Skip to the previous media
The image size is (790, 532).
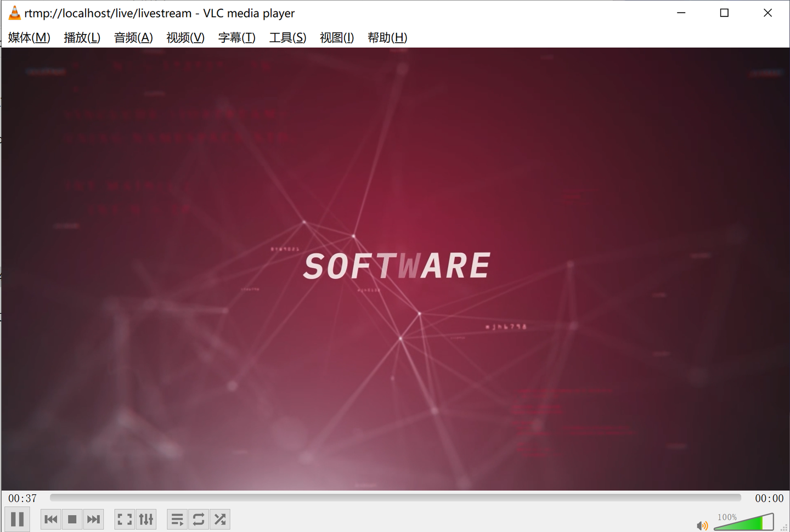pyautogui.click(x=50, y=519)
